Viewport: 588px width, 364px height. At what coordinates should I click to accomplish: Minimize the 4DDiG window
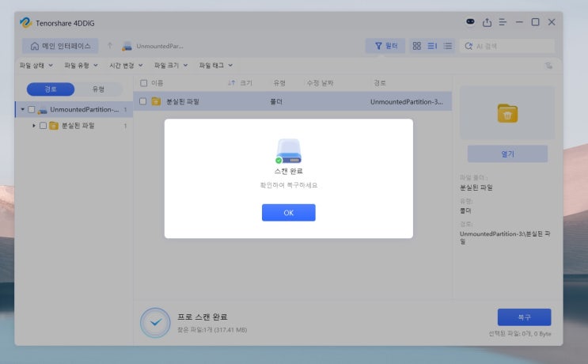point(519,22)
